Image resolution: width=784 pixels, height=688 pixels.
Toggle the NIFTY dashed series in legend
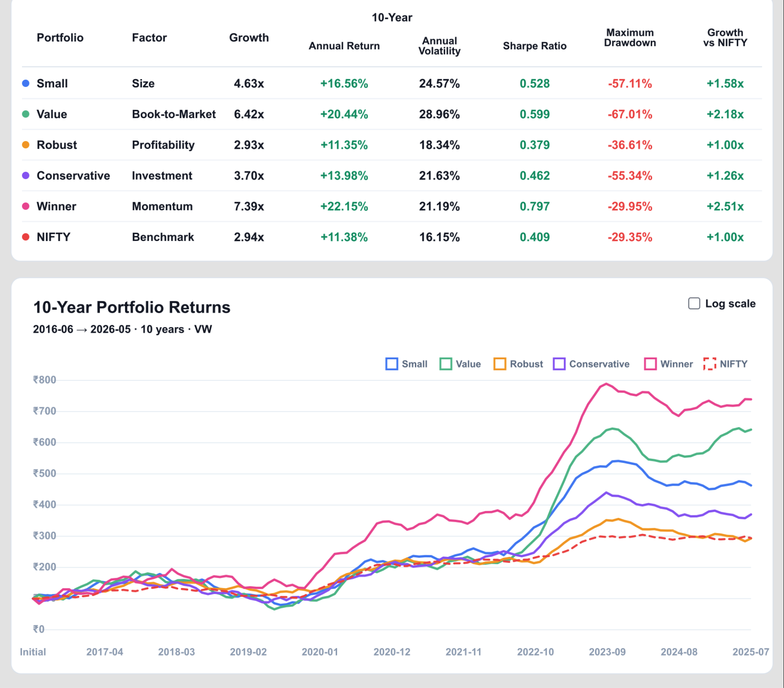click(726, 364)
